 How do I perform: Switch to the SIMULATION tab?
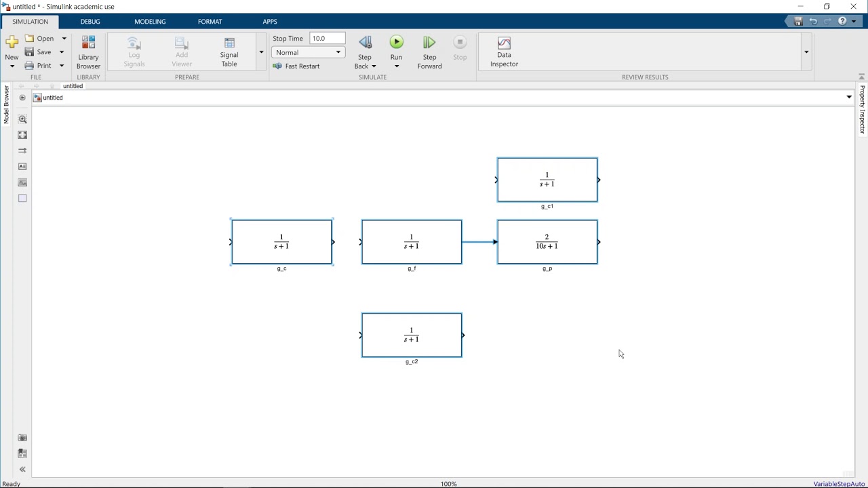click(x=31, y=22)
